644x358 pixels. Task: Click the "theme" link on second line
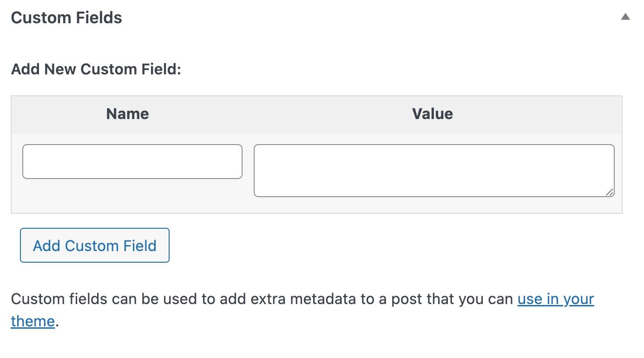tap(33, 321)
